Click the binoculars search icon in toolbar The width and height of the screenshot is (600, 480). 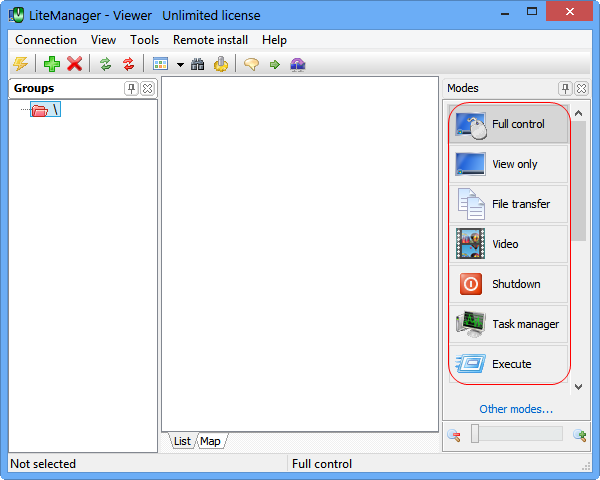click(x=198, y=64)
